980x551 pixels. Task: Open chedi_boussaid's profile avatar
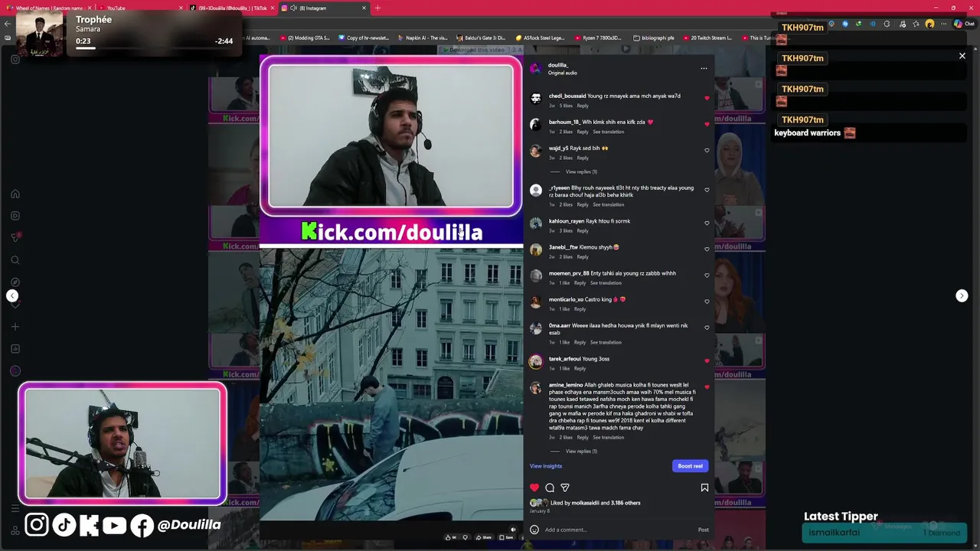pyautogui.click(x=536, y=98)
